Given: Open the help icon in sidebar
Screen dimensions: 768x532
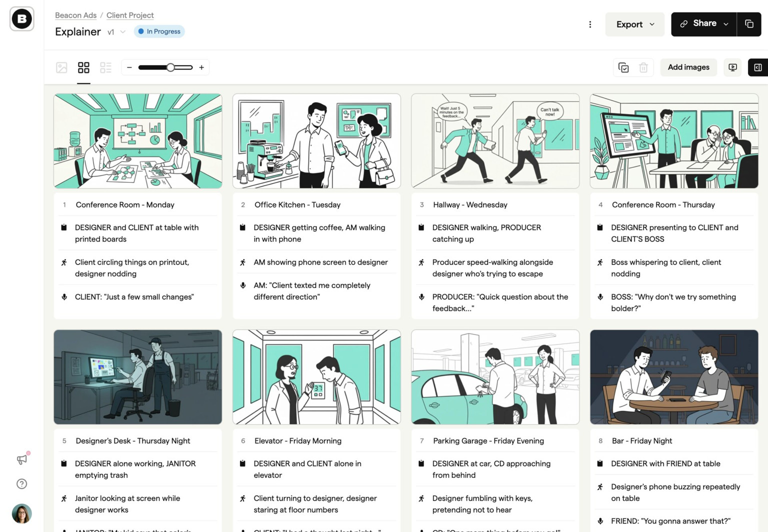Looking at the screenshot, I should 21,483.
